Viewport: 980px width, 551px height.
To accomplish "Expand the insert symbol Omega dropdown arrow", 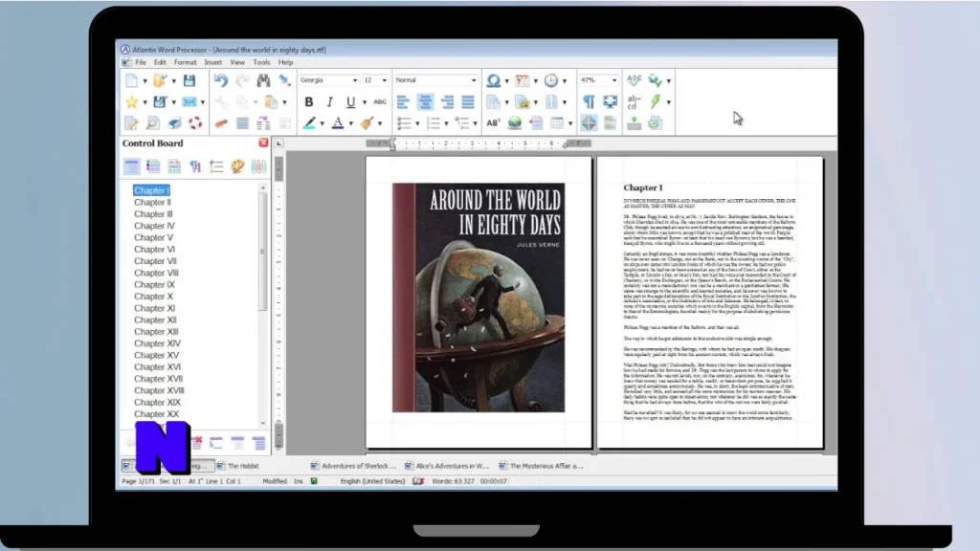I will pos(507,81).
